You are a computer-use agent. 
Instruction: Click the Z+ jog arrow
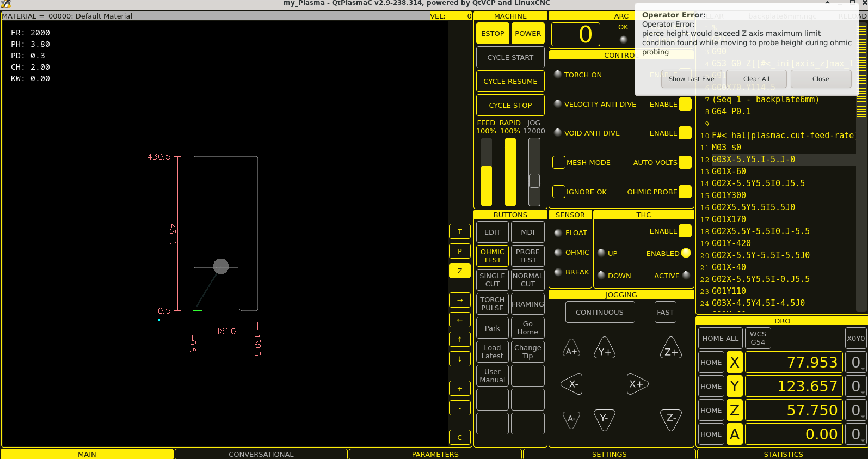(x=671, y=349)
